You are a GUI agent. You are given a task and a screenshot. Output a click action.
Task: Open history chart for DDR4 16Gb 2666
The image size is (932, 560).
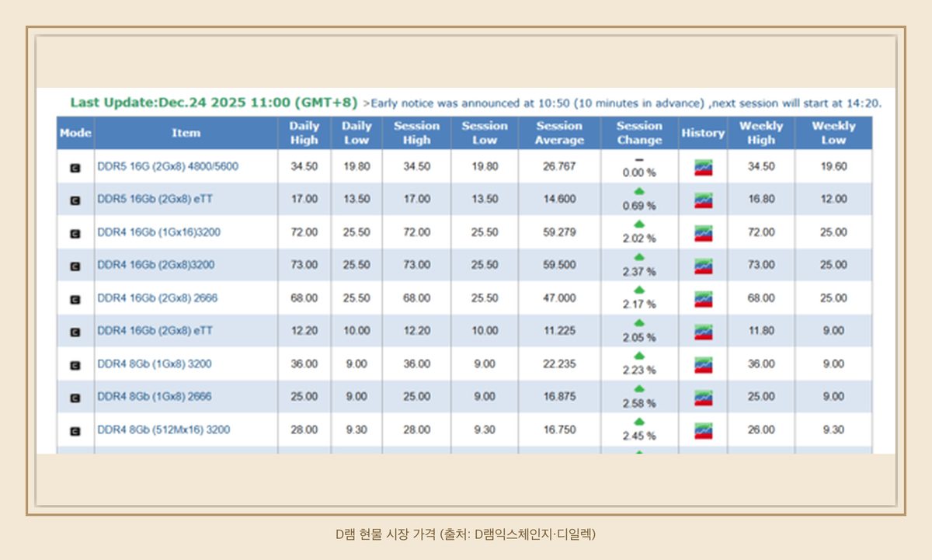(703, 299)
